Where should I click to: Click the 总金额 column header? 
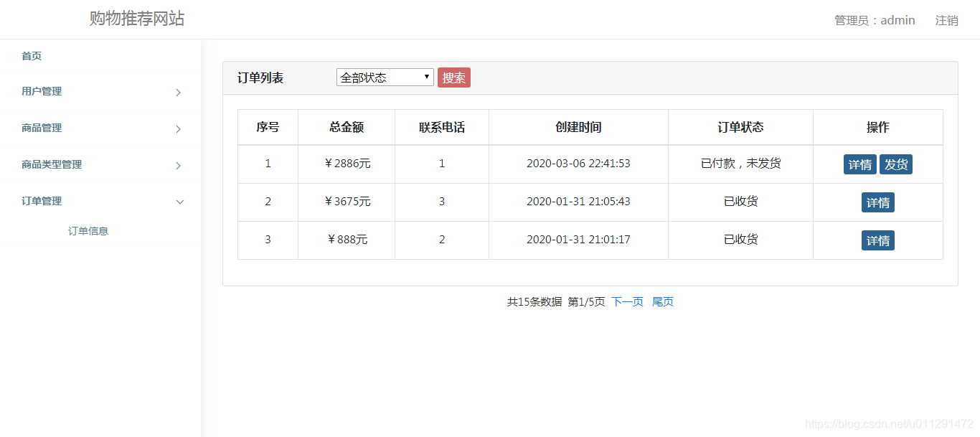click(347, 127)
